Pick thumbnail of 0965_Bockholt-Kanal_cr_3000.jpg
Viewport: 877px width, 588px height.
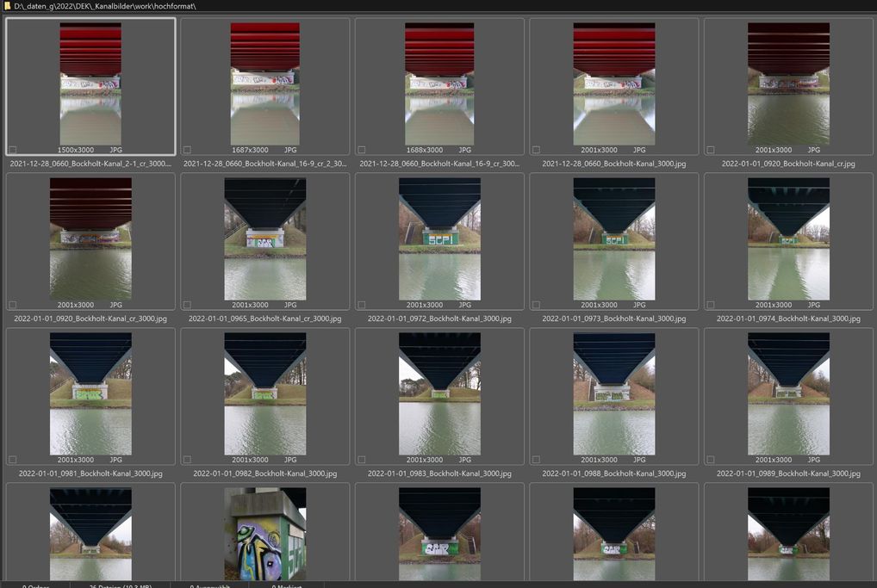click(265, 238)
